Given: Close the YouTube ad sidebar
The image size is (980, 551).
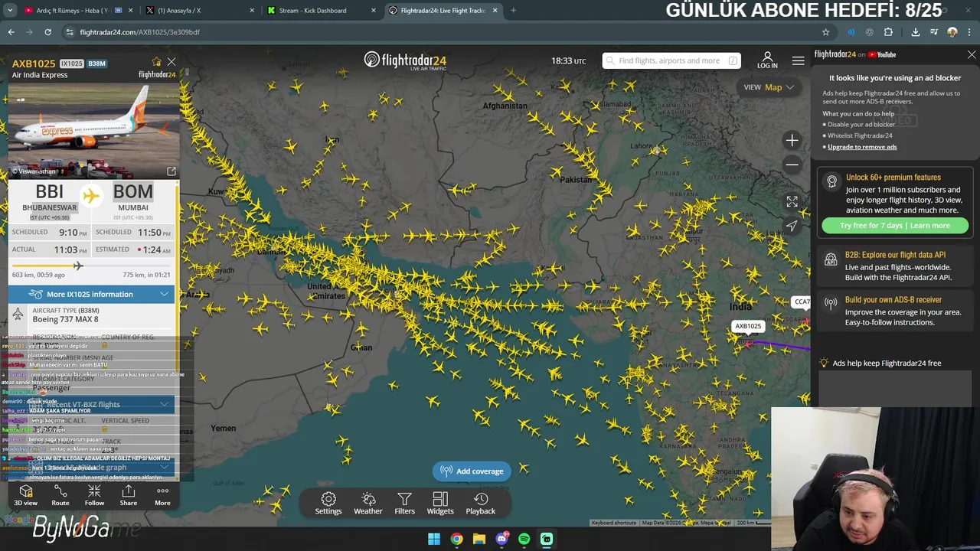Looking at the screenshot, I should [x=972, y=55].
